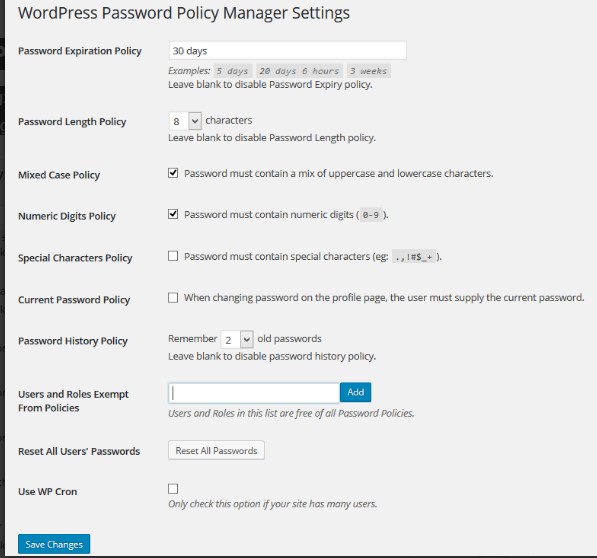Uncheck the Mixed Case Policy checkbox
597x558 pixels.
click(173, 173)
